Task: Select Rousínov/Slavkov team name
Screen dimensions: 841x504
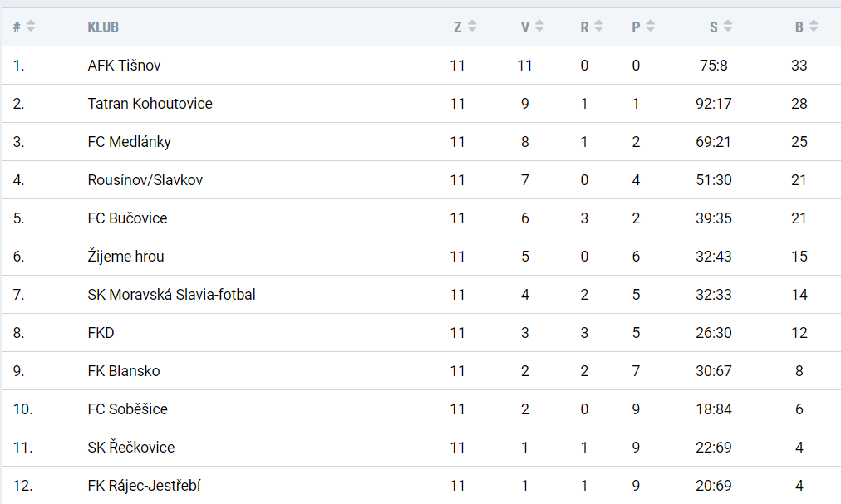Action: point(145,180)
